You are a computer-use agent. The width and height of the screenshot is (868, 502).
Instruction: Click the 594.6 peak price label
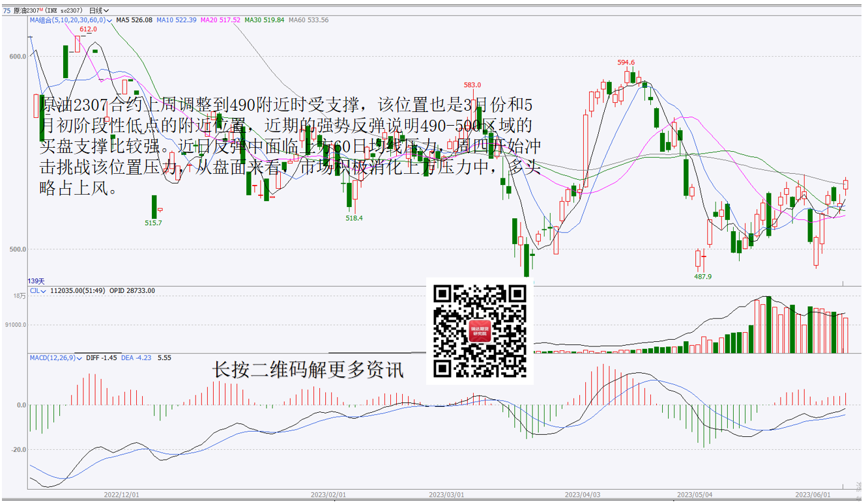tap(626, 63)
